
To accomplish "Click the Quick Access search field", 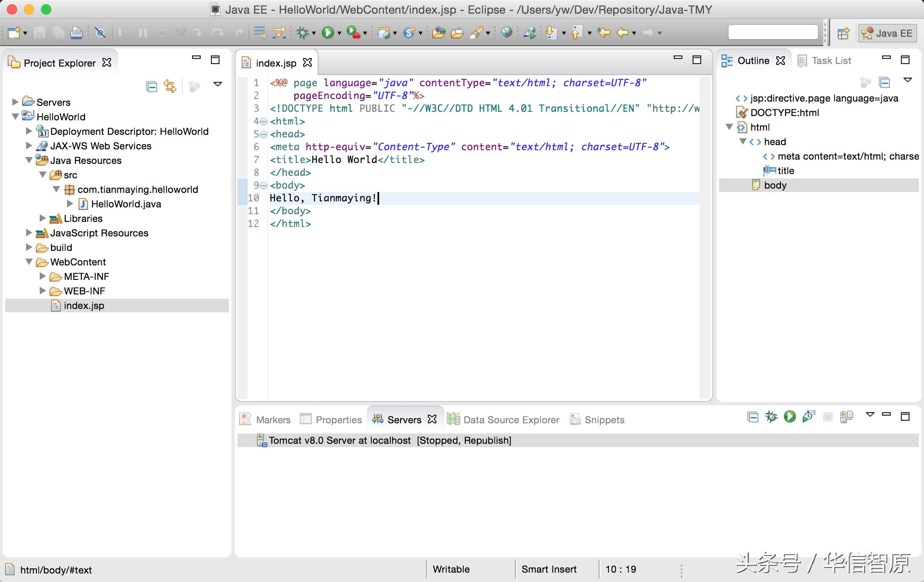I will [773, 32].
